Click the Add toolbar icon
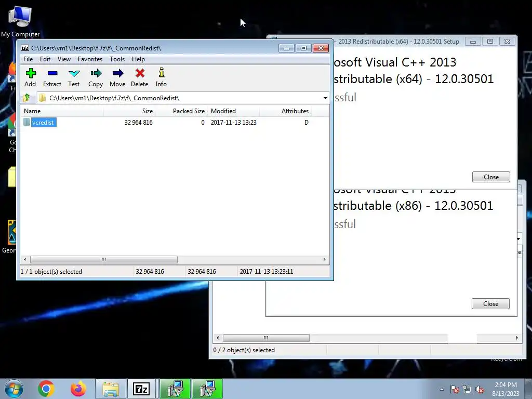532x399 pixels. (x=31, y=77)
